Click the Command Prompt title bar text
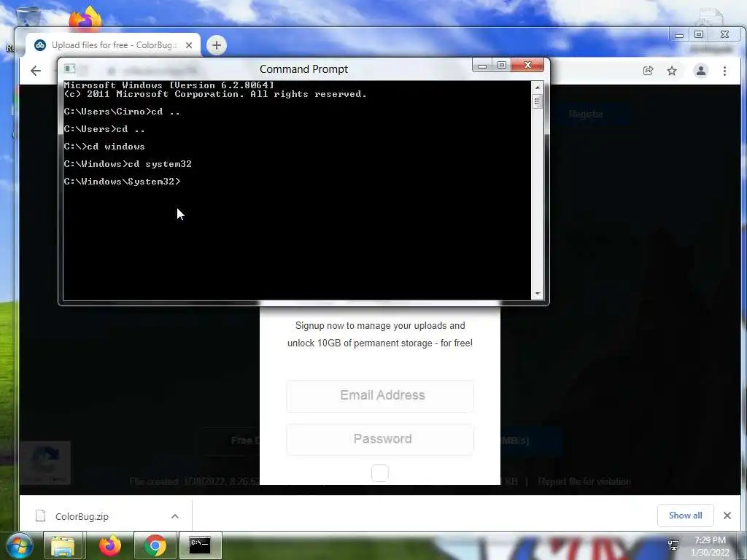Screen dimensions: 747x560 pyautogui.click(x=304, y=69)
